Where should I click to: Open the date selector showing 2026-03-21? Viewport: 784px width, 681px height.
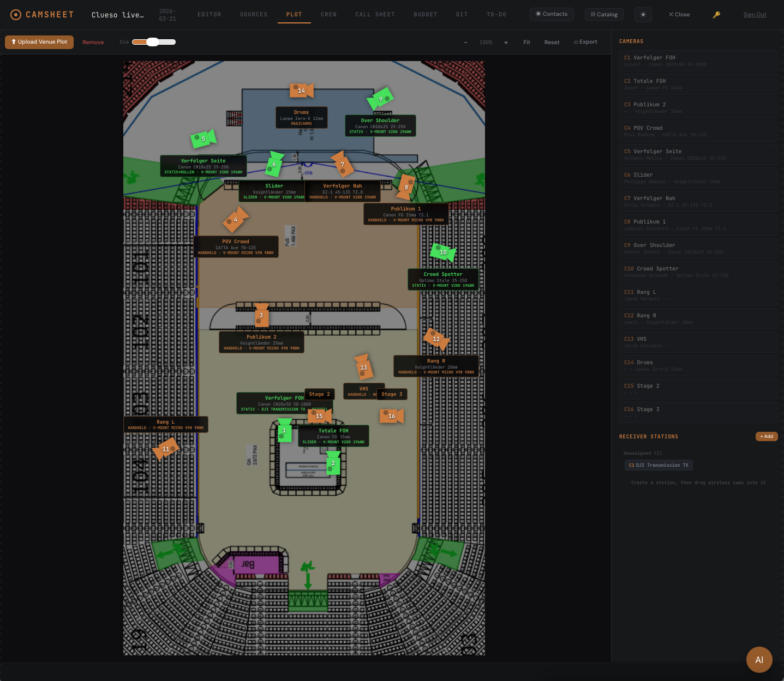tap(167, 14)
